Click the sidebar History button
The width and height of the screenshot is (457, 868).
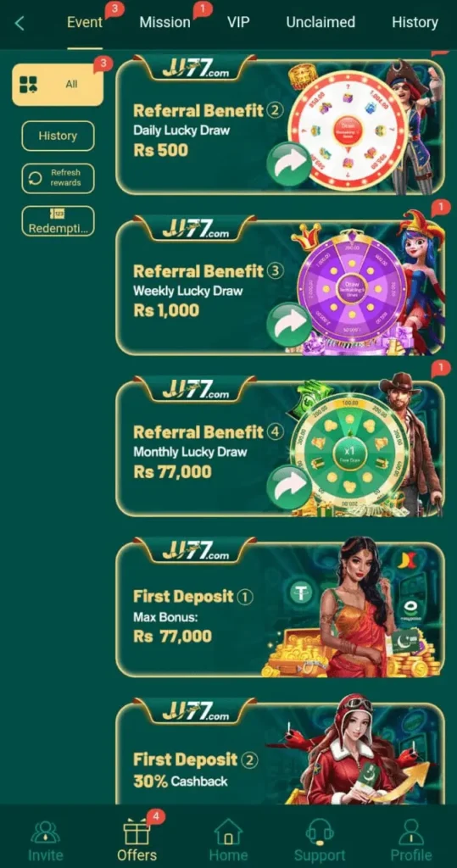[58, 136]
